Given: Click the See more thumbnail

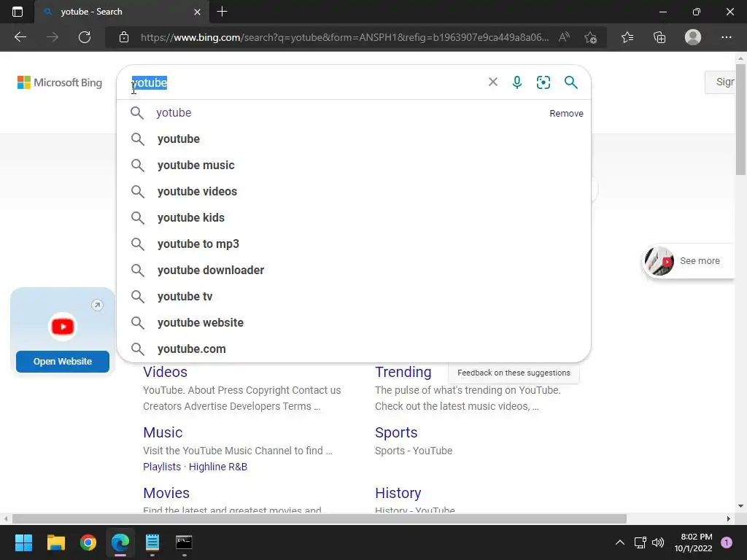Looking at the screenshot, I should point(659,261).
